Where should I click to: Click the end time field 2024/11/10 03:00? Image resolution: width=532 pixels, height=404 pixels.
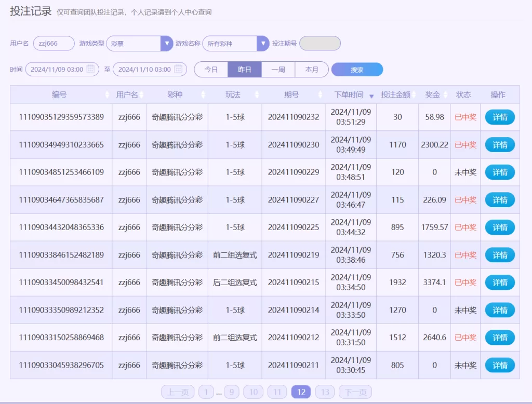(x=150, y=69)
